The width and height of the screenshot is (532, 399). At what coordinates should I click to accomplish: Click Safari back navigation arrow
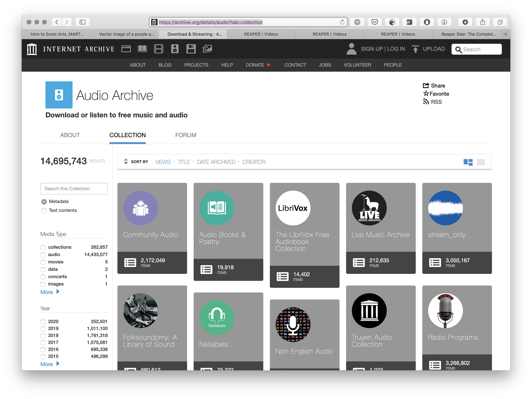(x=57, y=22)
